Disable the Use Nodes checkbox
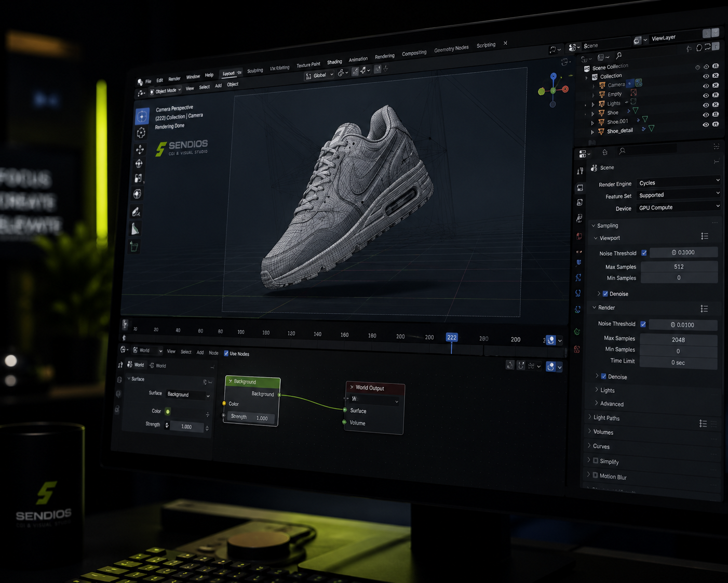Image resolution: width=728 pixels, height=583 pixels. [x=226, y=353]
